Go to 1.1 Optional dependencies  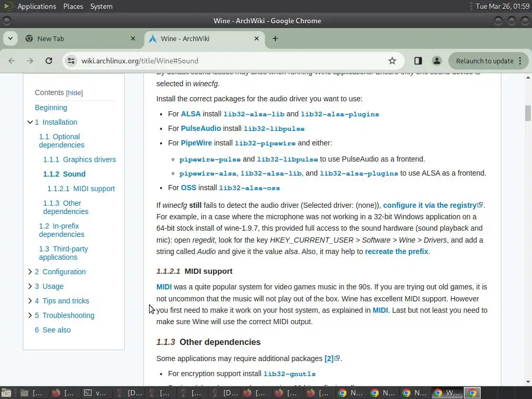click(x=61, y=141)
